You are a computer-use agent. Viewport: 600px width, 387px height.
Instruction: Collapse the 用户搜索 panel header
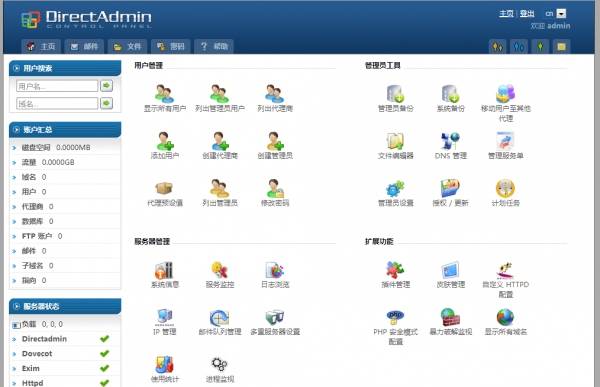point(65,69)
